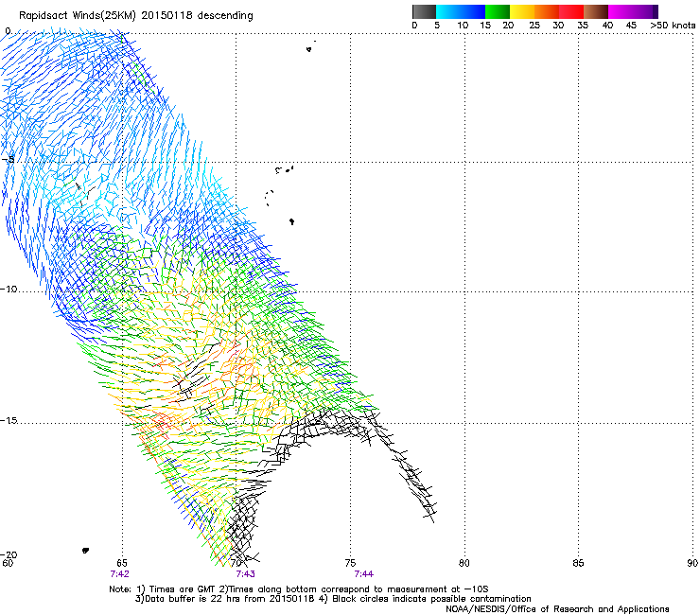Click the "30" legend scale label
Image resolution: width=700 pixels, height=615 pixels.
(x=558, y=26)
